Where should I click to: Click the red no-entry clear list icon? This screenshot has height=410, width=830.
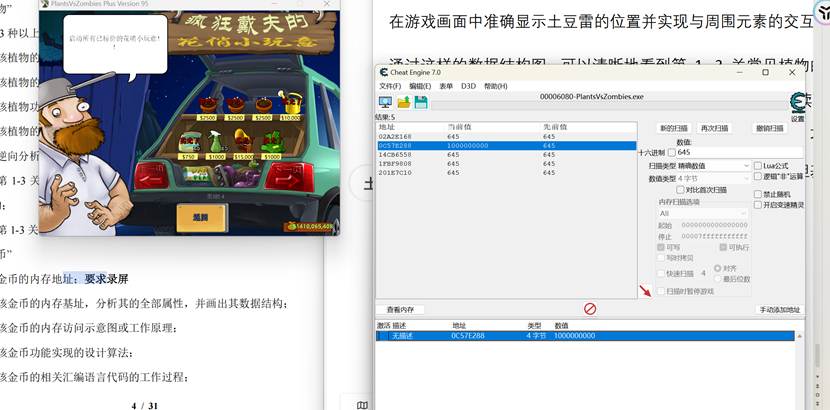[x=590, y=309]
